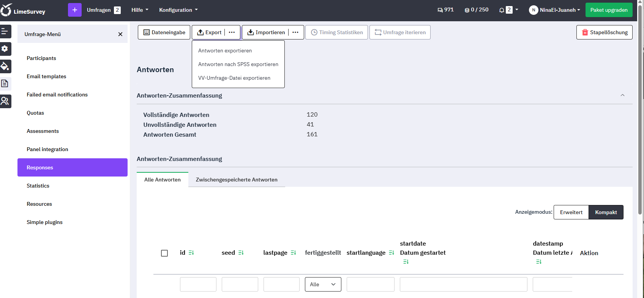Click the purple plus create button

click(74, 10)
